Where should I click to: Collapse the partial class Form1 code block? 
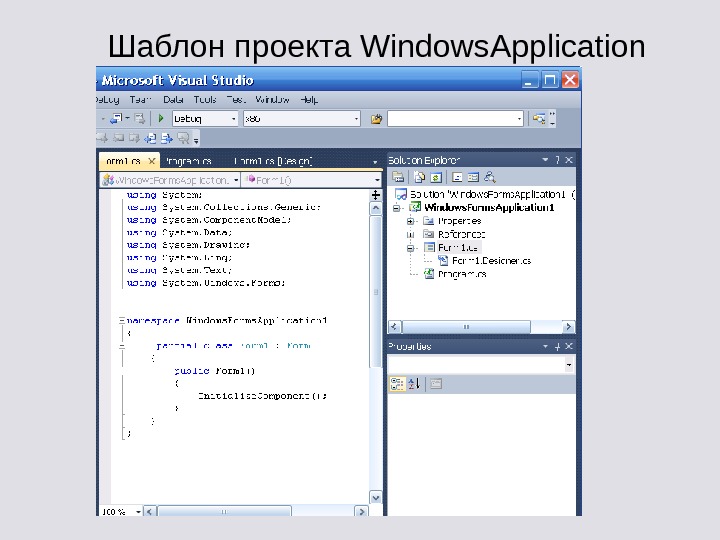[122, 346]
